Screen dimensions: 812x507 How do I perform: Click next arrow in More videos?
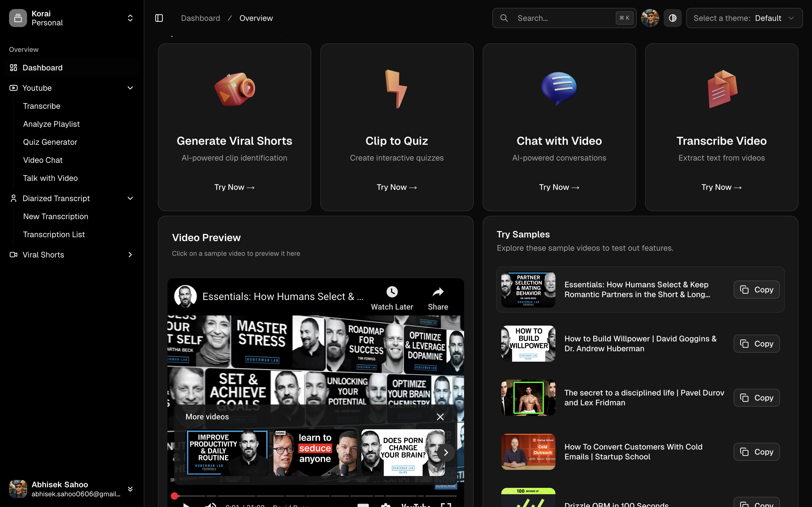(446, 453)
